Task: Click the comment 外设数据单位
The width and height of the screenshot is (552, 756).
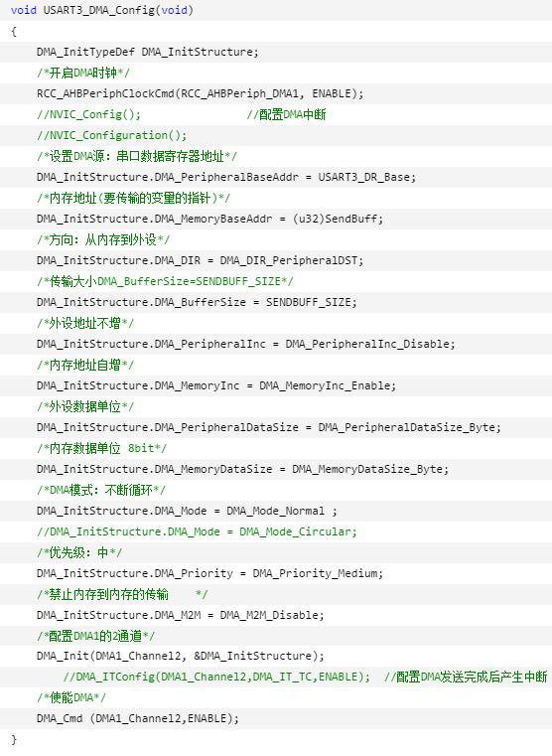Action: (x=85, y=407)
